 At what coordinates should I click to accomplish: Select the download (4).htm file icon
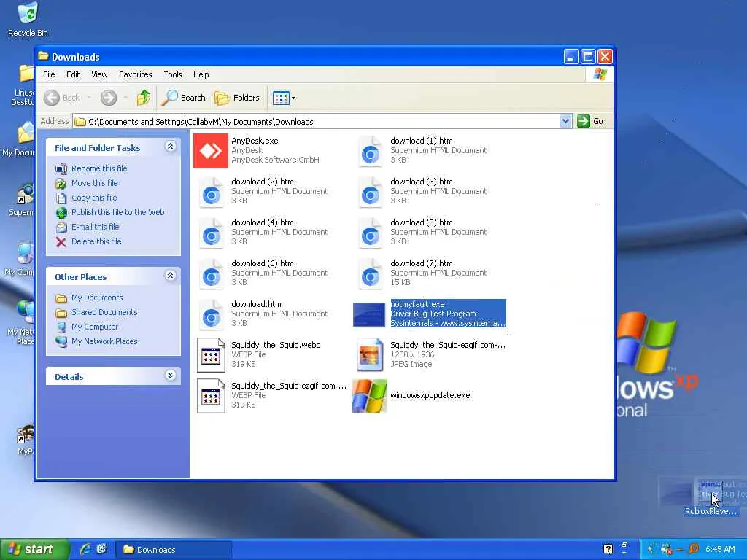(x=211, y=234)
